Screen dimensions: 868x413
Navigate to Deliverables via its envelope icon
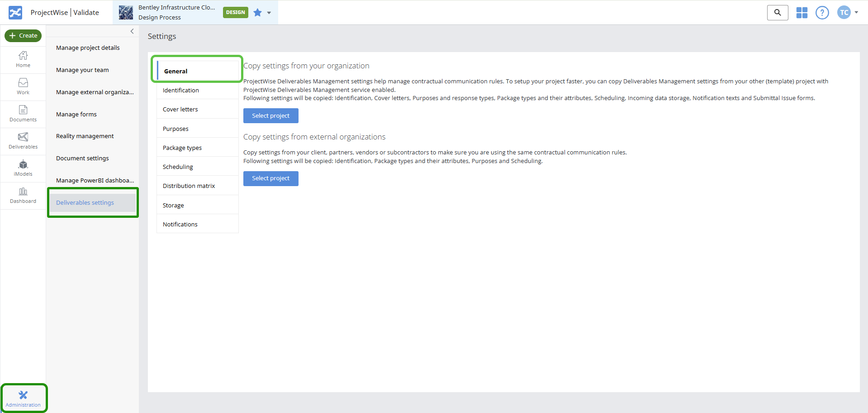click(23, 140)
